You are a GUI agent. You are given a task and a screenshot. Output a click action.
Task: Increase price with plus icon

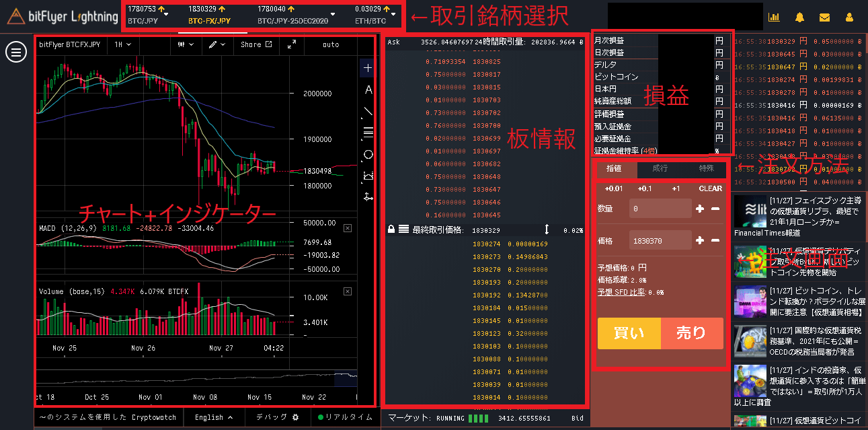coord(700,240)
